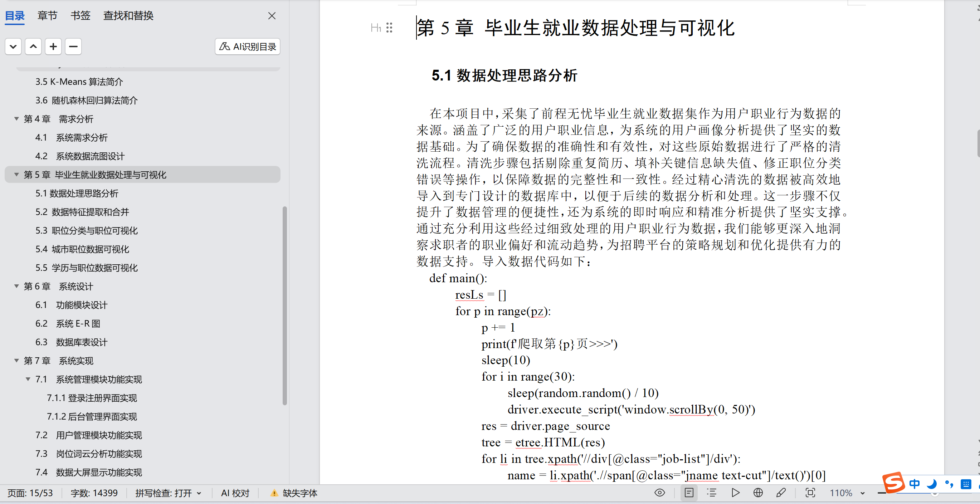The image size is (980, 504).
Task: Navigate to 7.1.2 后台管理界面实现
Action: click(92, 416)
